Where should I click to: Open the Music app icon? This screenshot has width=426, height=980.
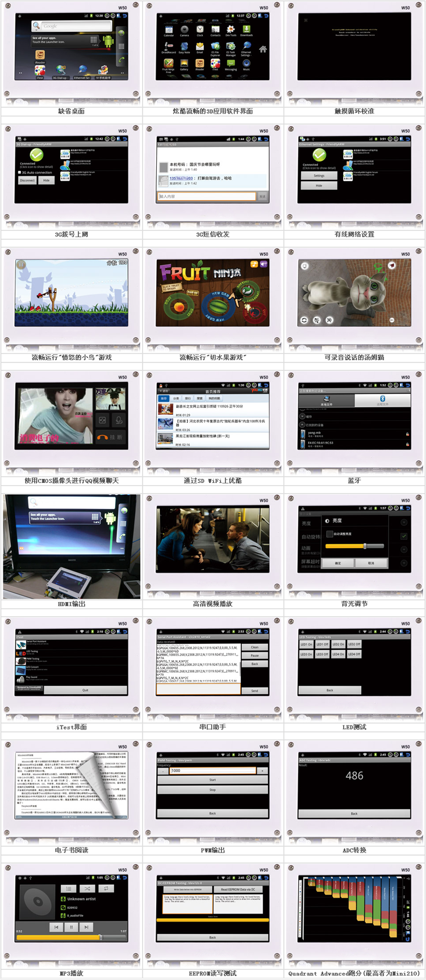pyautogui.click(x=247, y=65)
